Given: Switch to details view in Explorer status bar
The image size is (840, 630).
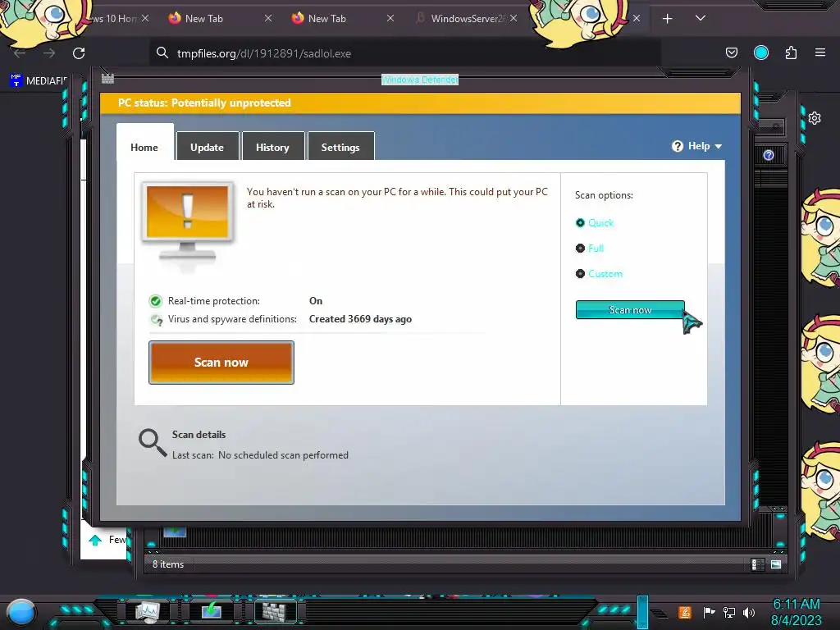Looking at the screenshot, I should 757,564.
